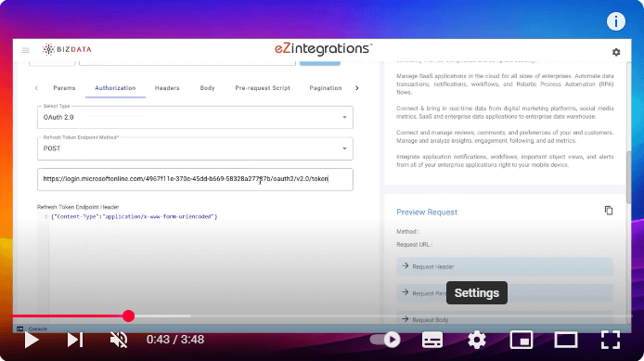Open Refresh Token Endpoint Method dropdown

(195, 148)
